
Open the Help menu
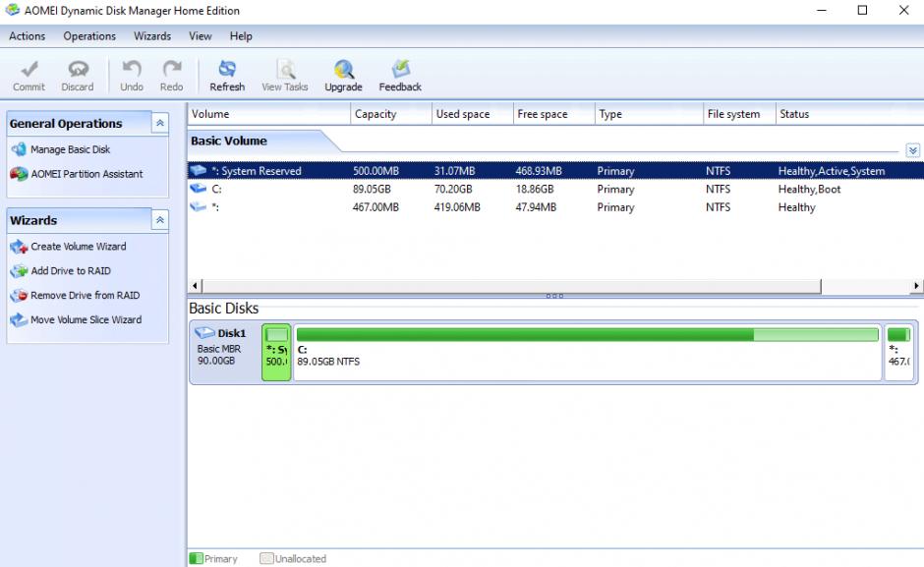[x=241, y=36]
